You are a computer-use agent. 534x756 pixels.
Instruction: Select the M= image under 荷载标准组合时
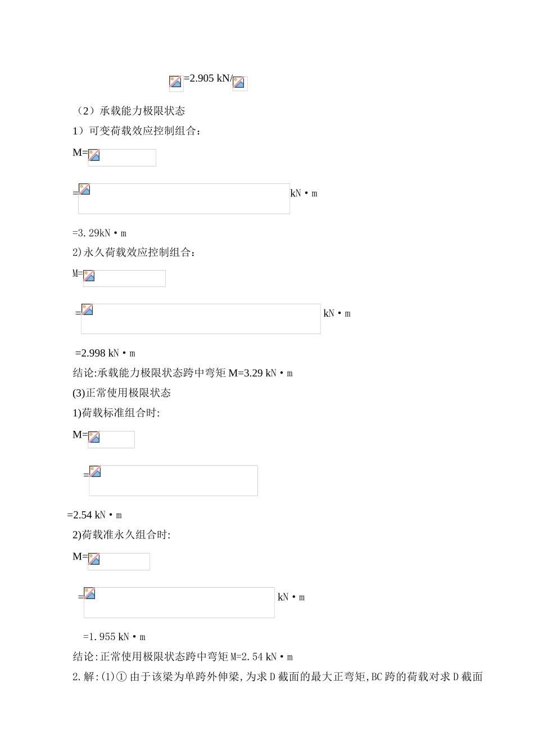pos(111,439)
